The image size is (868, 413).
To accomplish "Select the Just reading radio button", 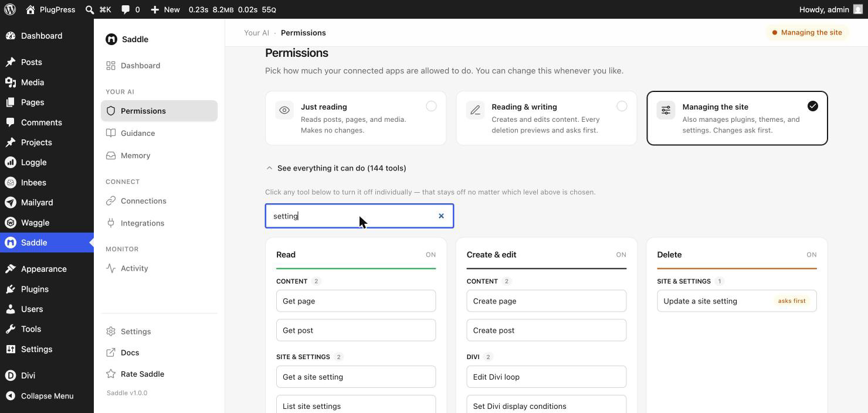I will 431,106.
